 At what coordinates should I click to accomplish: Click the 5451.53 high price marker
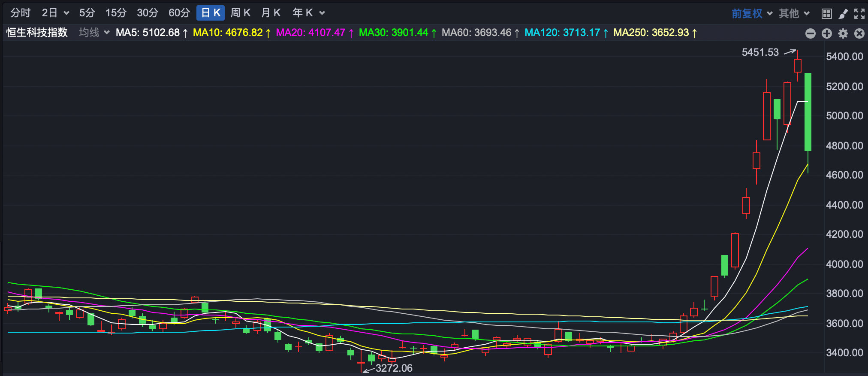coord(760,52)
